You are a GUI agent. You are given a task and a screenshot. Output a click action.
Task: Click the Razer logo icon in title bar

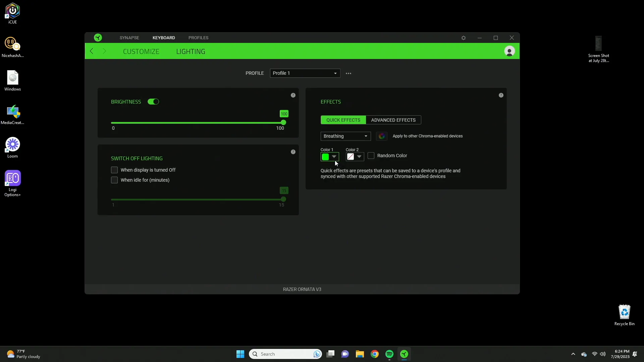pyautogui.click(x=98, y=38)
